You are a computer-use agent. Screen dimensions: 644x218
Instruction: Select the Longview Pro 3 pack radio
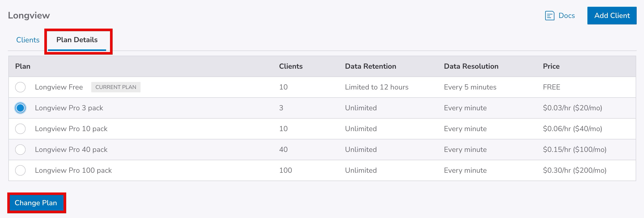click(x=20, y=108)
